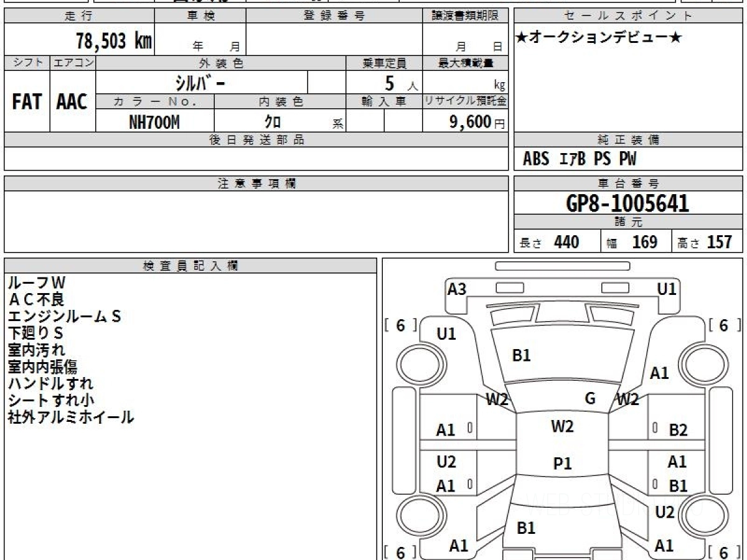
Task: Click the 内装色 header
Action: click(280, 101)
